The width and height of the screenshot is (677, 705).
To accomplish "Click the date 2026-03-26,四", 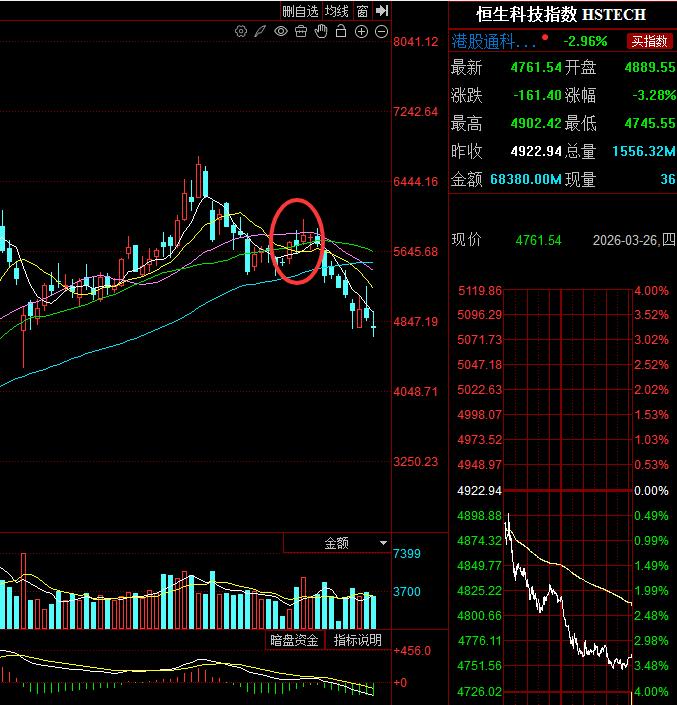I will [634, 240].
